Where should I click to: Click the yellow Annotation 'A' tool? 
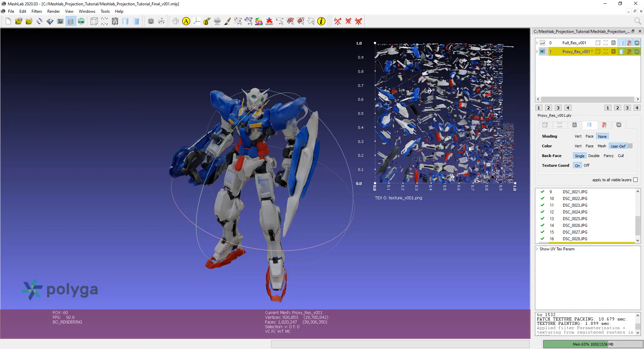tap(186, 21)
